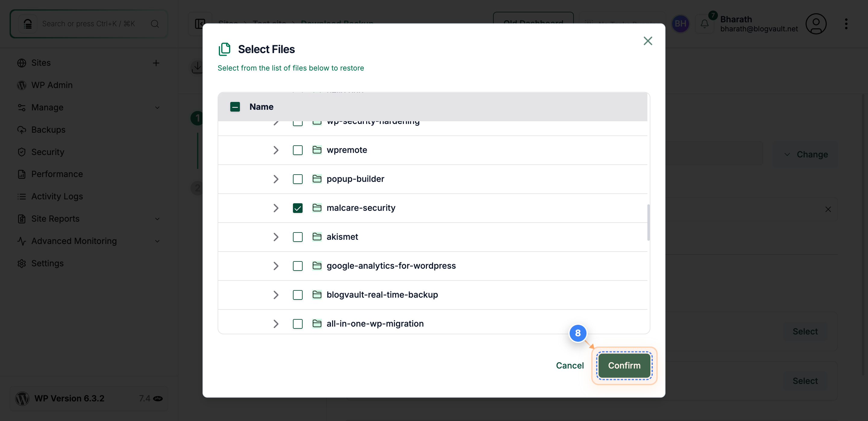Click the select-all checkbox beside Name header
The height and width of the screenshot is (421, 868).
click(235, 106)
